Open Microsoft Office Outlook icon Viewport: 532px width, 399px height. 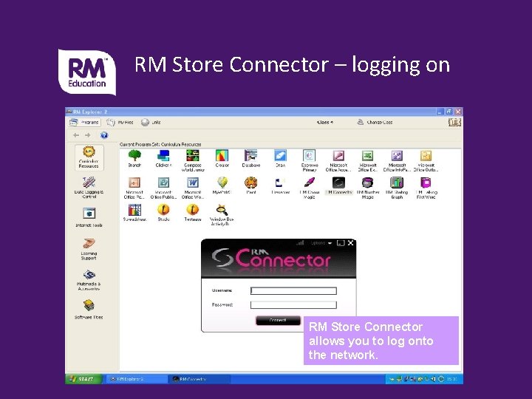tap(426, 161)
